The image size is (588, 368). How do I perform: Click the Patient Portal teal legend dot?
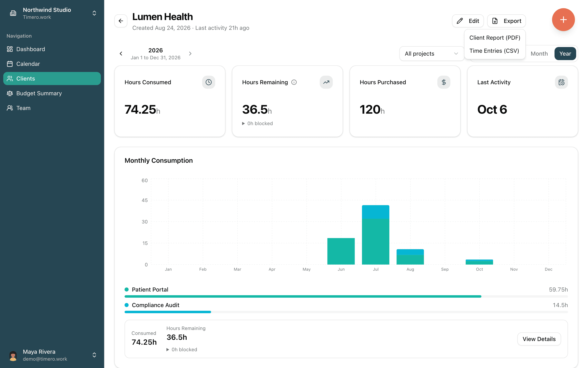[127, 290]
